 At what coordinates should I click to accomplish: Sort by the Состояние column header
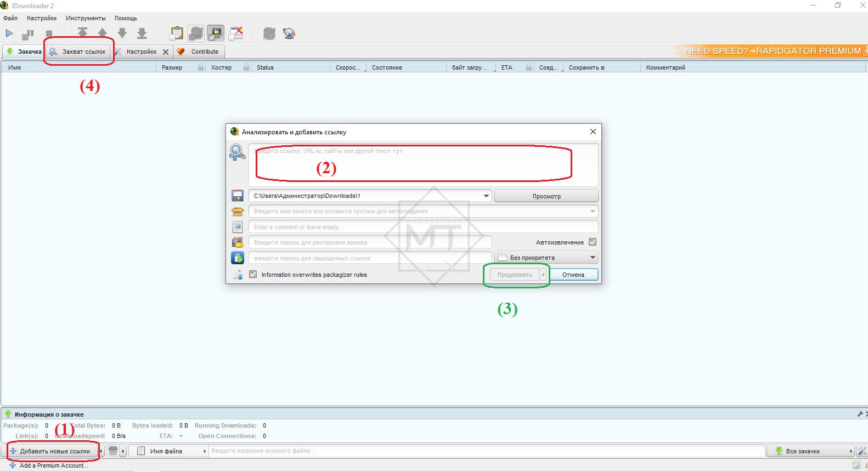pos(406,67)
